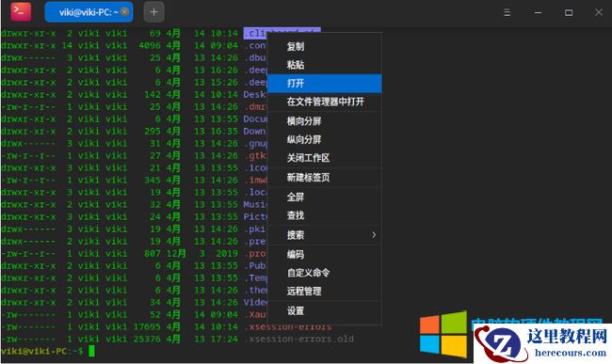612x364 pixels.
Task: Close the terminal window
Action: coord(599,12)
